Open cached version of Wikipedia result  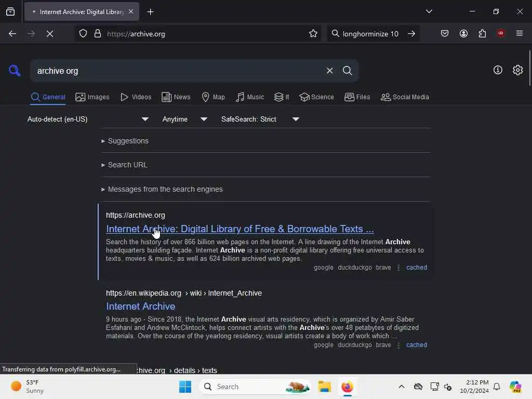tap(417, 345)
